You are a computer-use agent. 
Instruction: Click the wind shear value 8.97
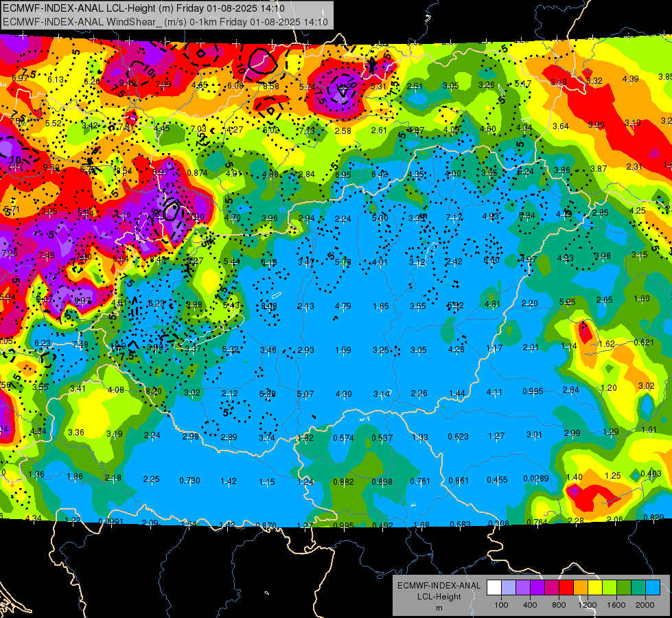82,301
